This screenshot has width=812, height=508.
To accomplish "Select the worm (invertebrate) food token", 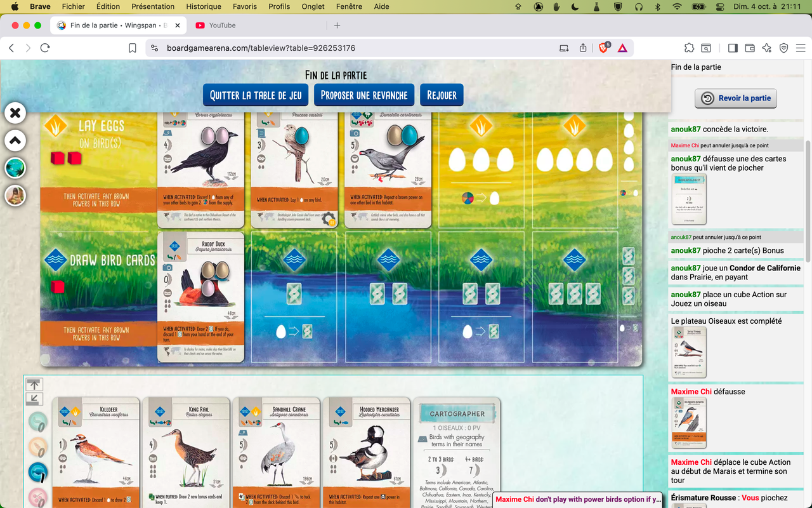I will click(x=38, y=422).
